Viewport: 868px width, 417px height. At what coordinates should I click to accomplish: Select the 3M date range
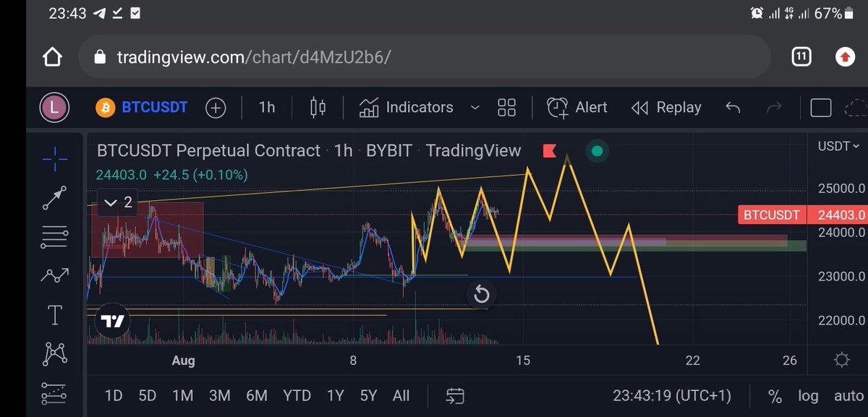pos(220,395)
